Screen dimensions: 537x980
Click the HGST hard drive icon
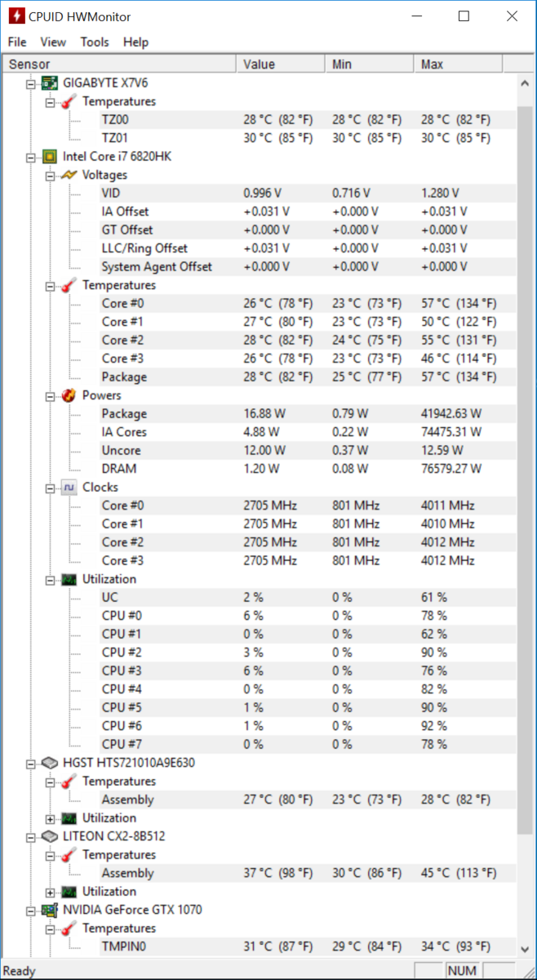point(49,763)
